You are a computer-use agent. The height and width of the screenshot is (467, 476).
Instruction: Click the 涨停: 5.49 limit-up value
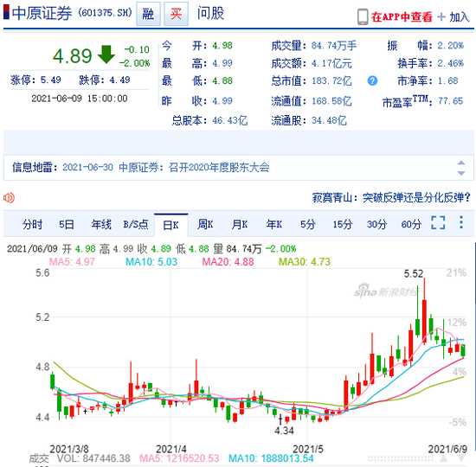click(x=35, y=80)
